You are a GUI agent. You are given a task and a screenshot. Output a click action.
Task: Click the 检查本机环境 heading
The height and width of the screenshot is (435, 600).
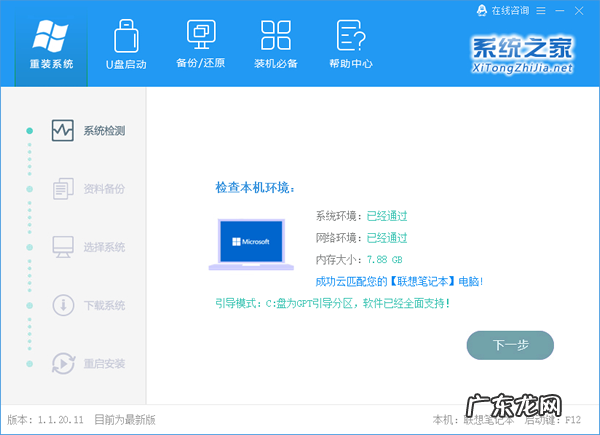[x=255, y=188]
